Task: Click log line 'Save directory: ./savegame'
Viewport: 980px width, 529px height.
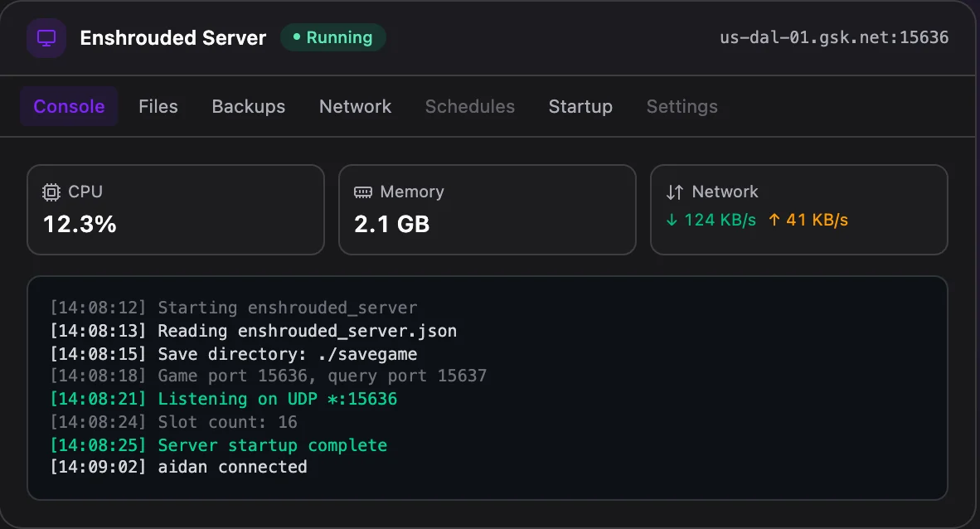Action: click(234, 354)
